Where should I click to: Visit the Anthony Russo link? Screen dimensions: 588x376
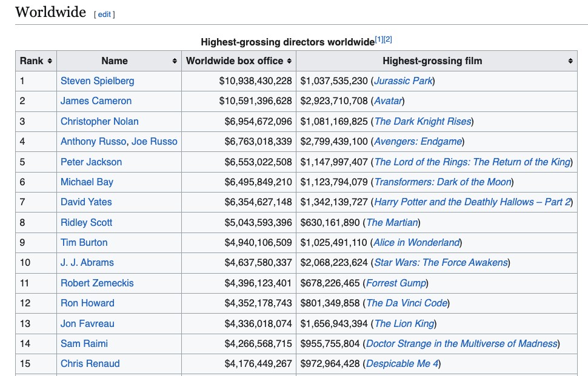93,141
